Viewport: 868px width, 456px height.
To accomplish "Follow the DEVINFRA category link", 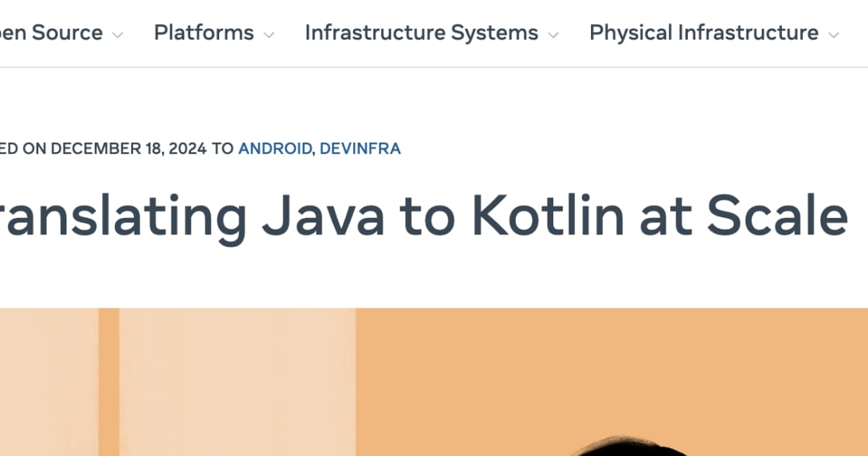I will [359, 148].
